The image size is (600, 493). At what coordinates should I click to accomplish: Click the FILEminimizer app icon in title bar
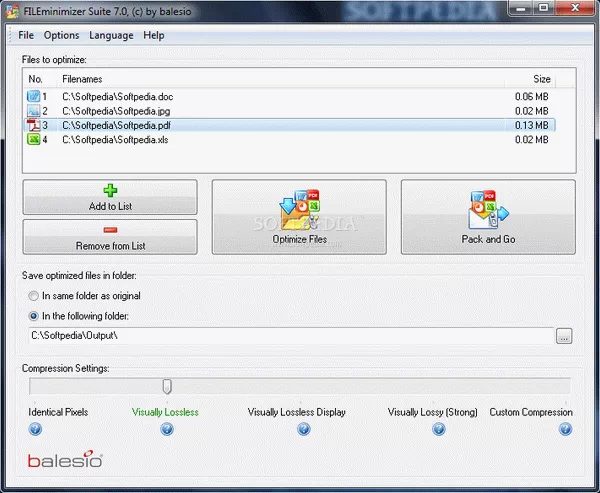(12, 11)
